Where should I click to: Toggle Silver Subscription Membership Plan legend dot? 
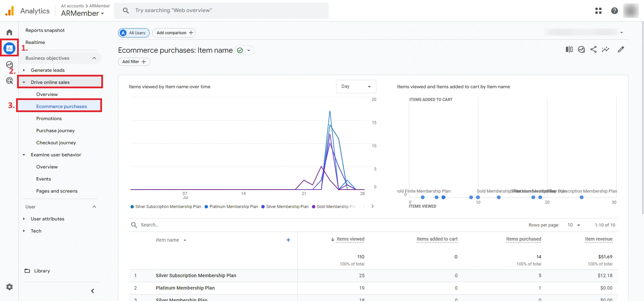132,207
